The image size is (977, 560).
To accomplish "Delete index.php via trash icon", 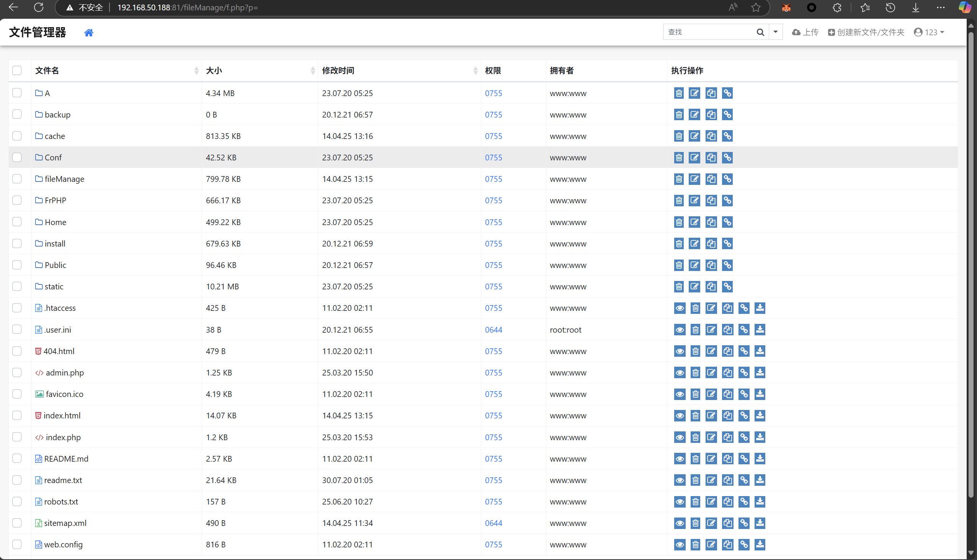I will click(695, 437).
